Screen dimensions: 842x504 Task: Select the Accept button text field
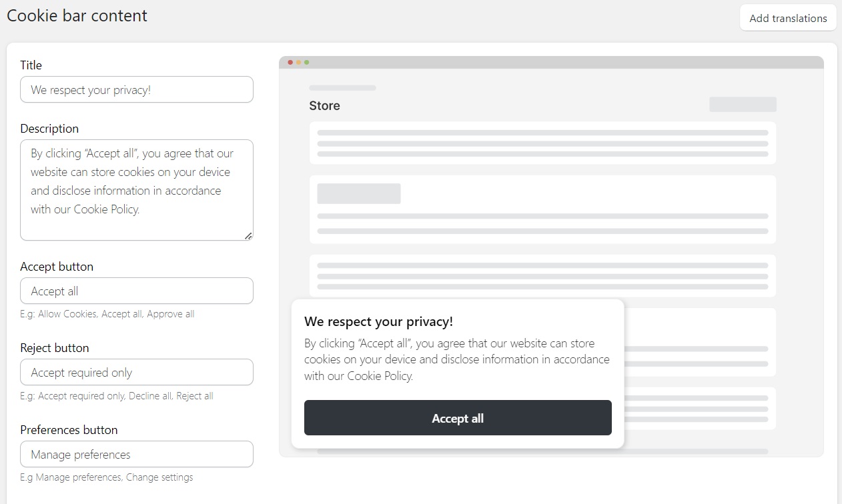[136, 291]
